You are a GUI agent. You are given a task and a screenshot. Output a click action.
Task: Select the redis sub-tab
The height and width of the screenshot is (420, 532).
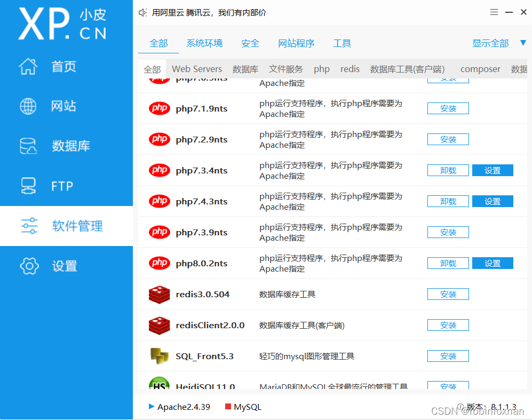(x=350, y=69)
